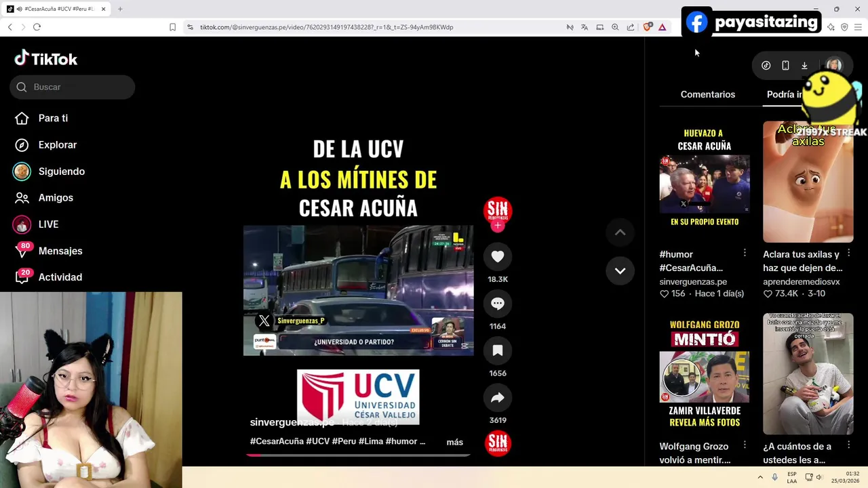Open sinverguenzas.pe author under first recommendation
Viewport: 868px width, 488px height.
pos(693,281)
